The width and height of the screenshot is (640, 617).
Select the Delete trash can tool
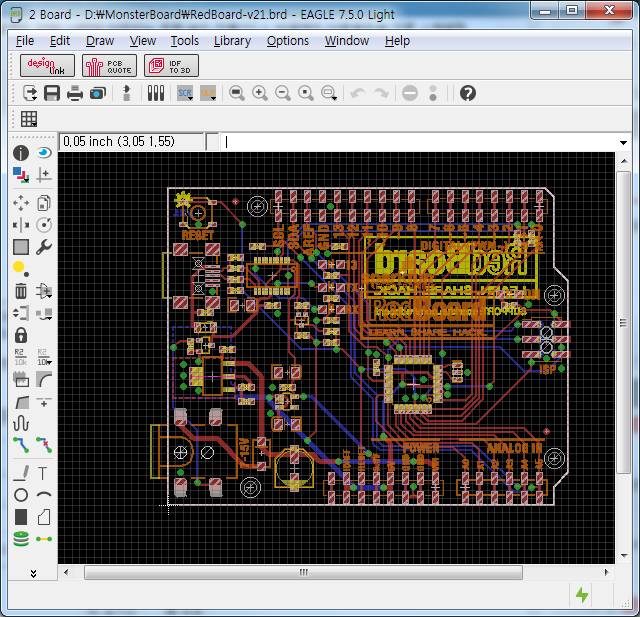coord(21,291)
